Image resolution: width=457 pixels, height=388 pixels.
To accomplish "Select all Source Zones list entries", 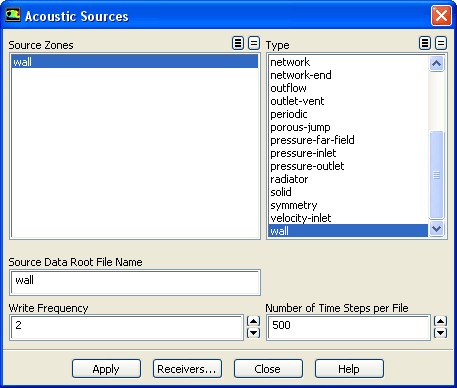I will (238, 43).
